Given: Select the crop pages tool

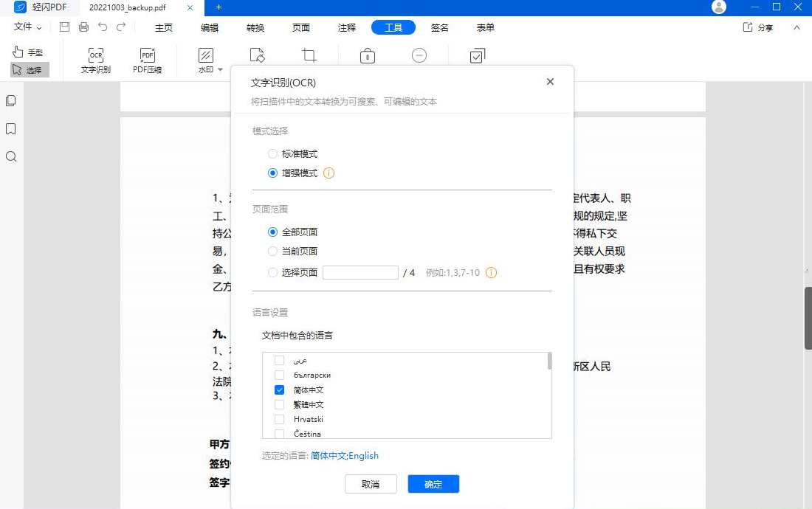Looking at the screenshot, I should point(309,55).
